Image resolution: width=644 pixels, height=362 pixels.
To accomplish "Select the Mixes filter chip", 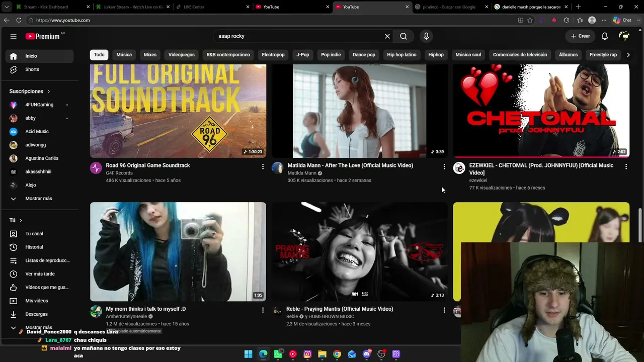I will (150, 55).
